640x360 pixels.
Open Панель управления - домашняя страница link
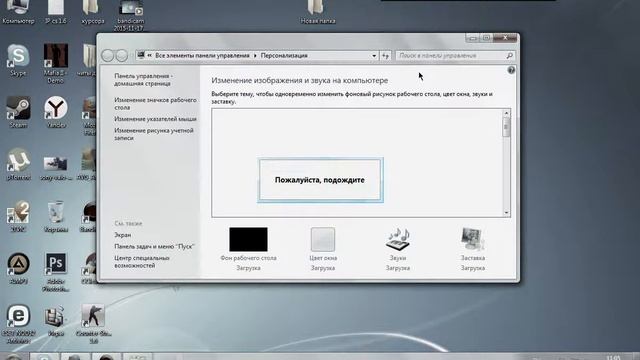click(143, 80)
